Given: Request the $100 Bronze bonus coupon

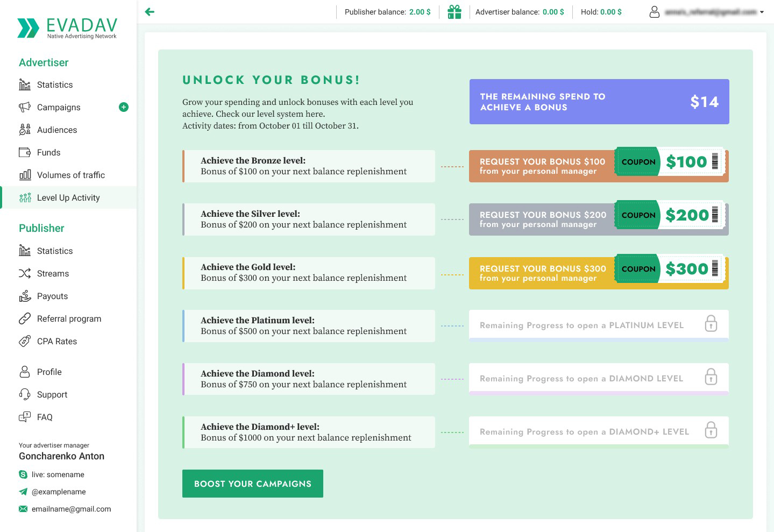Looking at the screenshot, I should coord(598,166).
